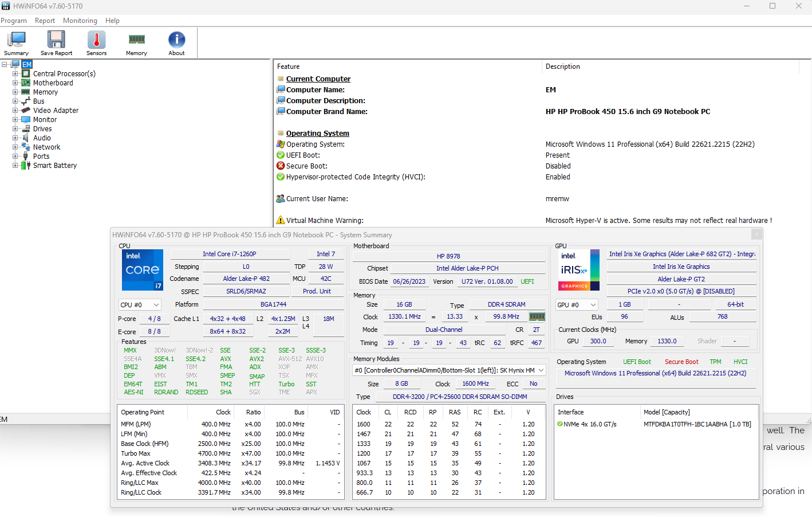812x517 pixels.
Task: Click the Description column header
Action: [563, 67]
